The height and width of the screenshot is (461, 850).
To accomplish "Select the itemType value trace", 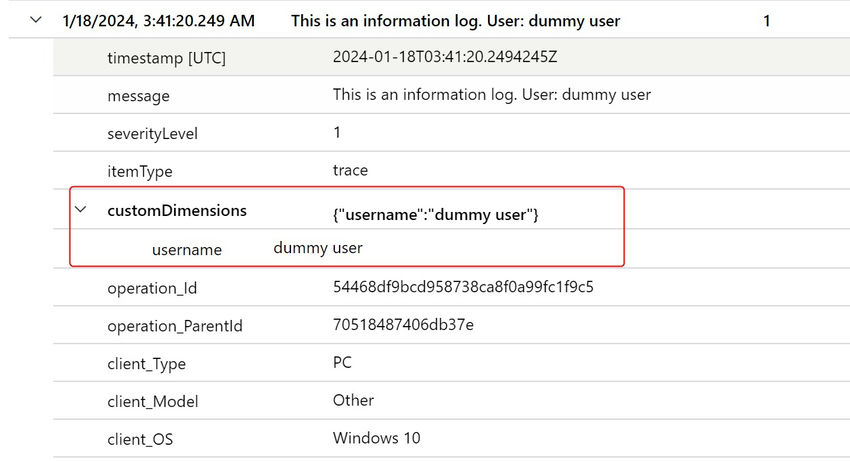I will 350,170.
